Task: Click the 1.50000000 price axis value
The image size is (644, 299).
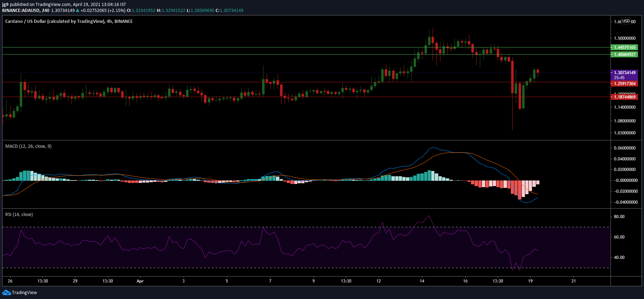Action: (x=625, y=38)
